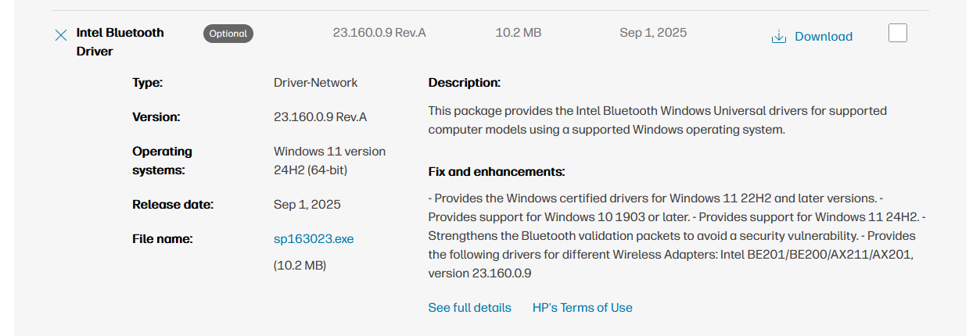Image resolution: width=980 pixels, height=336 pixels.
Task: Click the download arrow icon
Action: [x=778, y=37]
